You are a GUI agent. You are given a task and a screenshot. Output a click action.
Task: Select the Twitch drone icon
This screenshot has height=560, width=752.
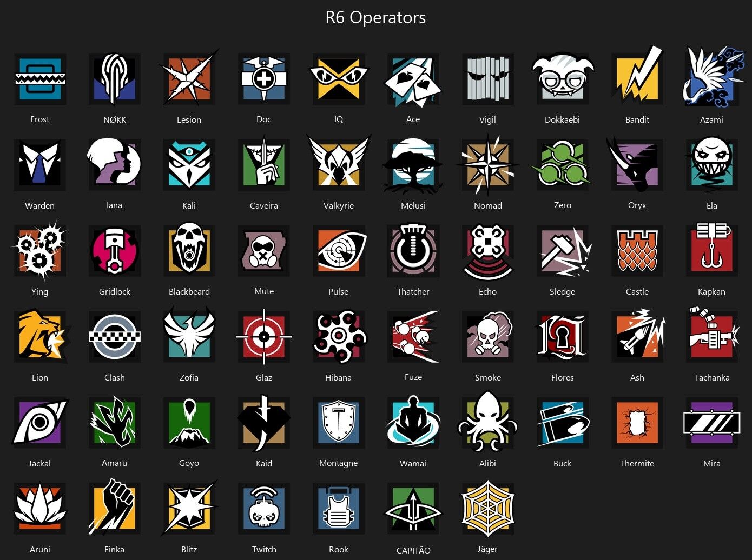pos(264,509)
